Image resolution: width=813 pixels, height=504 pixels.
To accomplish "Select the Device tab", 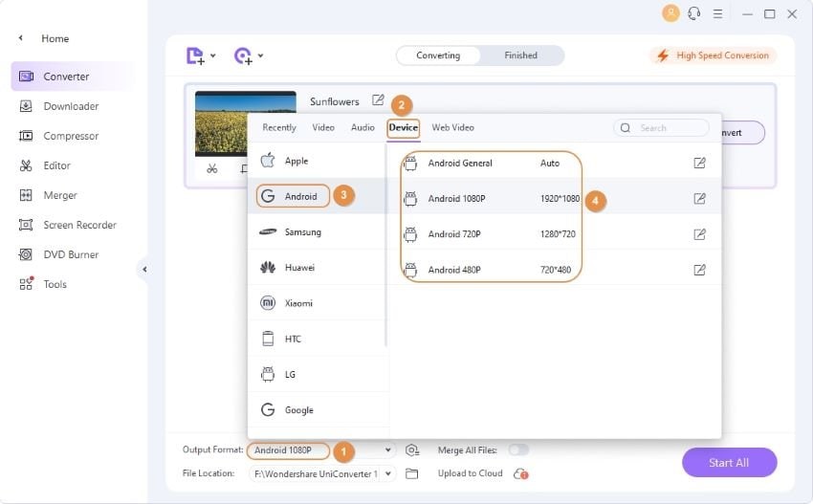I will point(404,127).
